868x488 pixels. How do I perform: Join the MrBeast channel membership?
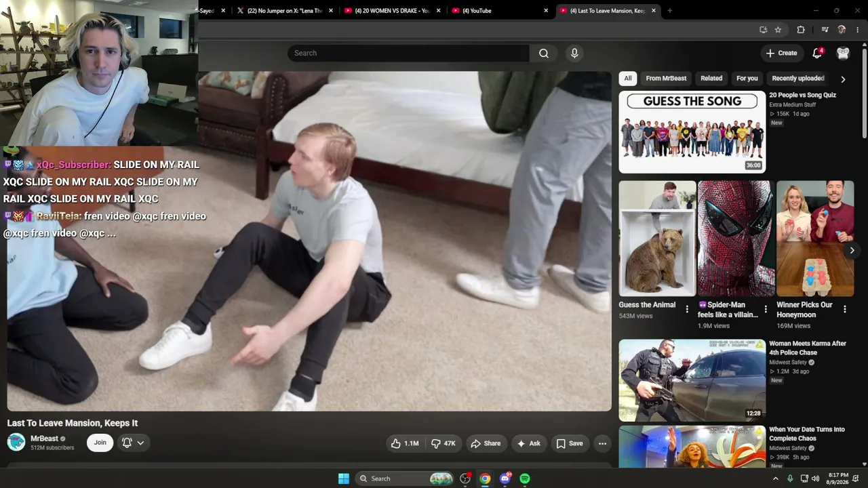[100, 443]
